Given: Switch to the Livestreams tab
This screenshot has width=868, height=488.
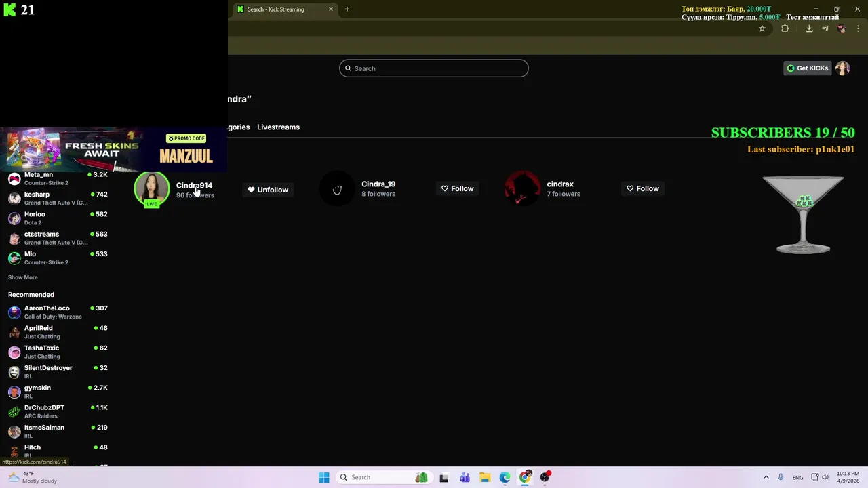Looking at the screenshot, I should pyautogui.click(x=278, y=127).
